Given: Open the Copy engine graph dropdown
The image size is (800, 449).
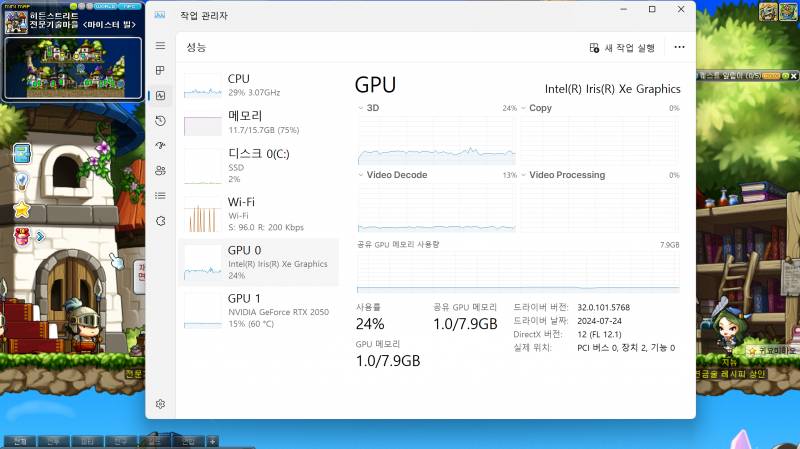Looking at the screenshot, I should pyautogui.click(x=523, y=108).
